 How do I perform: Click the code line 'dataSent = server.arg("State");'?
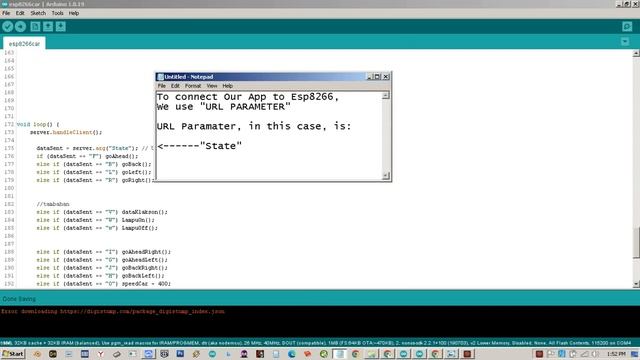tap(87, 148)
